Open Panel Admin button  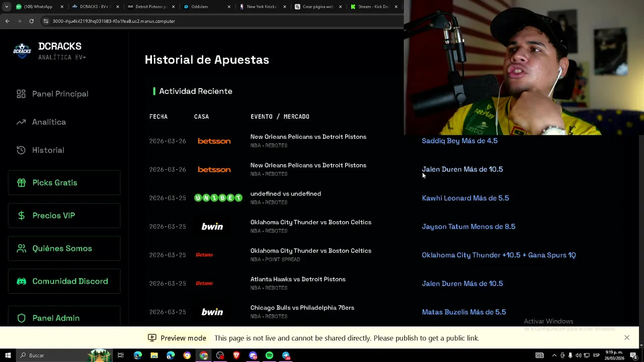coord(64,318)
